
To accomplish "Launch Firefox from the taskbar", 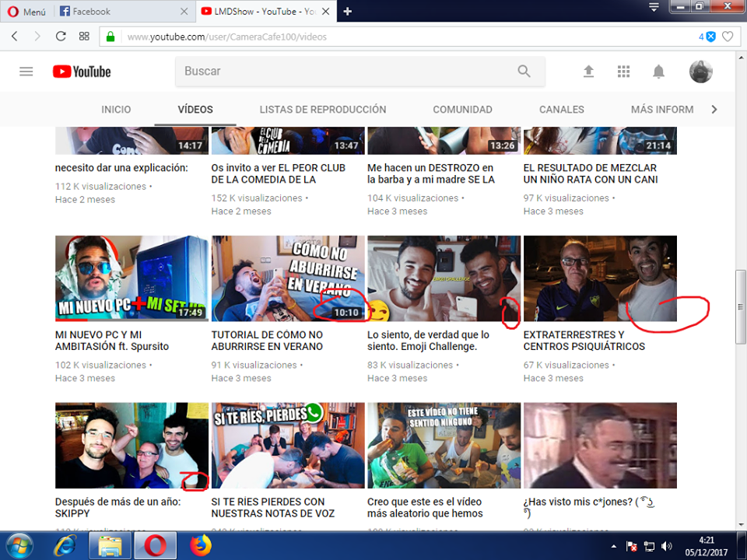I will pyautogui.click(x=201, y=546).
